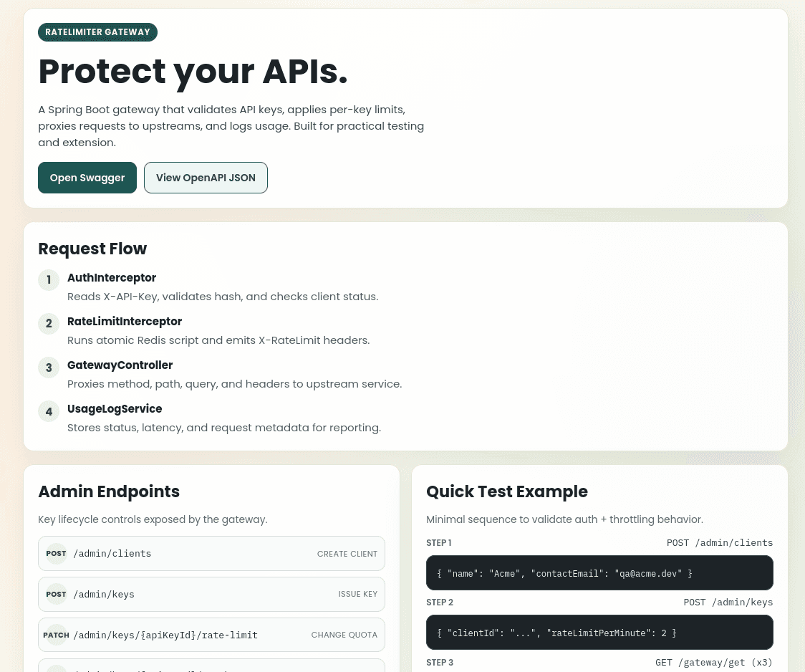The width and height of the screenshot is (805, 672).
Task: Click the STEP 1 label
Action: (x=439, y=542)
